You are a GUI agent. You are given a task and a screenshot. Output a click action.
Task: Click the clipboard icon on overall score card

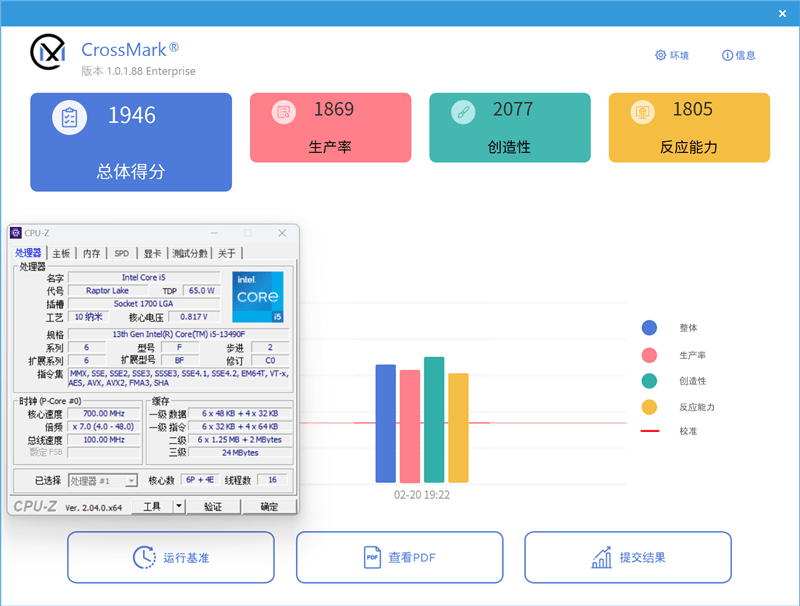coord(69,117)
